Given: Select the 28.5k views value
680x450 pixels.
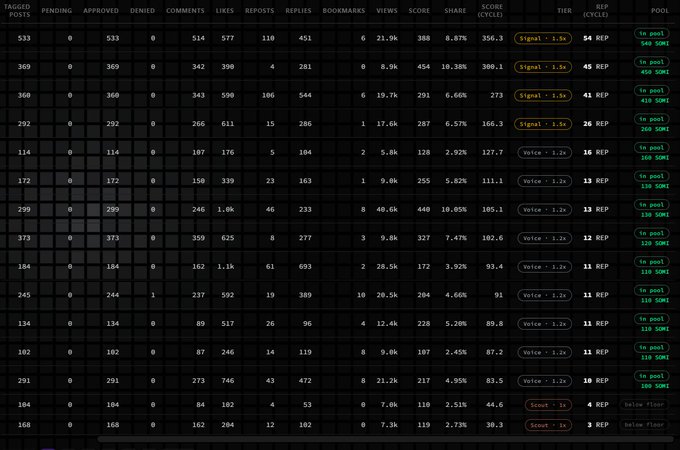Looking at the screenshot, I should tap(387, 267).
